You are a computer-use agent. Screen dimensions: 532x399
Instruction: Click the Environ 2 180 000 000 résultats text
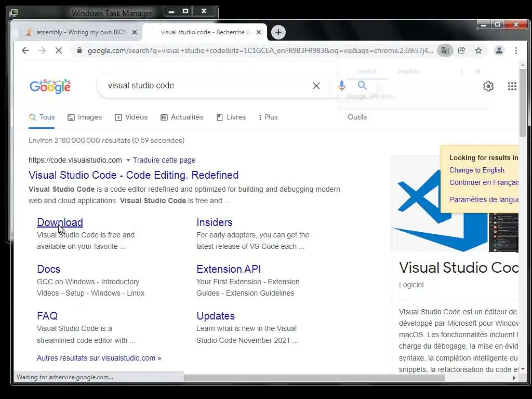point(107,140)
